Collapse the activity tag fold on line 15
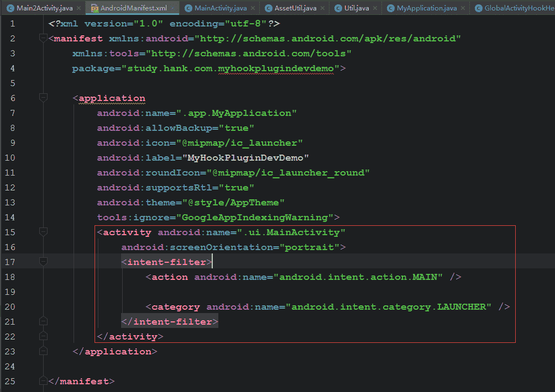 [43, 231]
